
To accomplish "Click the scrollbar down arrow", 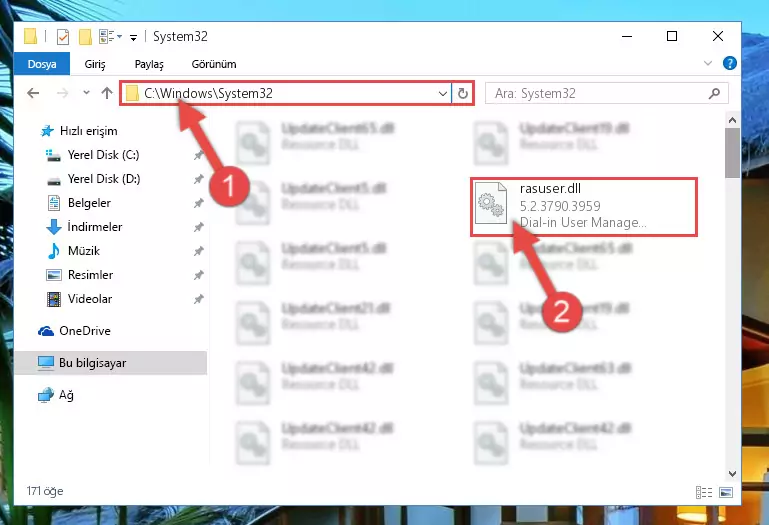I will click(732, 474).
